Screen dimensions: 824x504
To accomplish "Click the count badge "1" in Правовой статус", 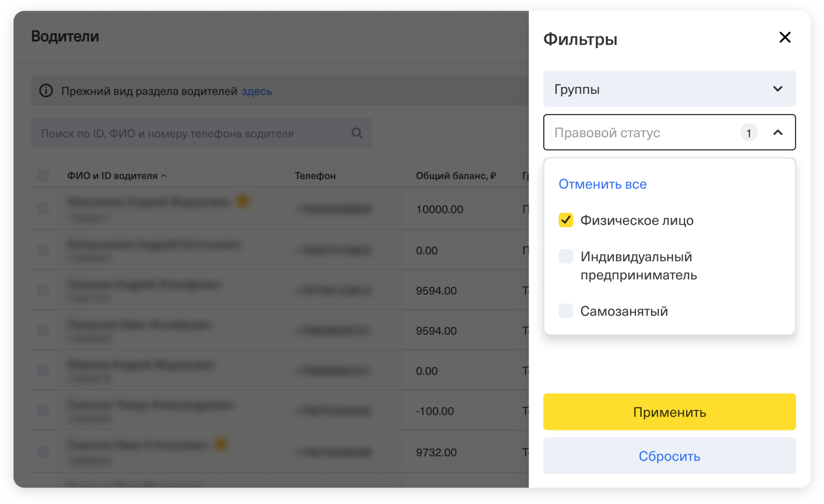I will [x=748, y=133].
